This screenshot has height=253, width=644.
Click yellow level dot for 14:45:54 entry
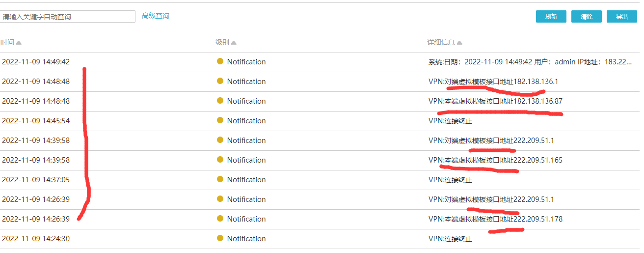point(220,120)
